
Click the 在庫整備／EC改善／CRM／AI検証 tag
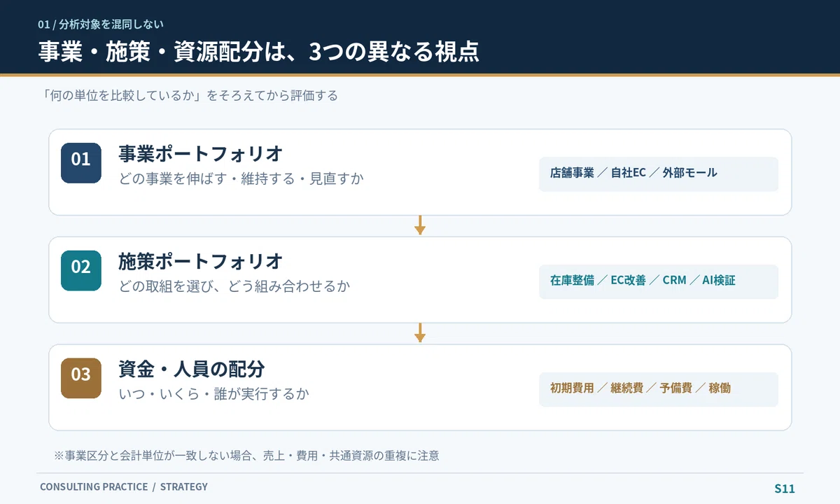click(659, 281)
